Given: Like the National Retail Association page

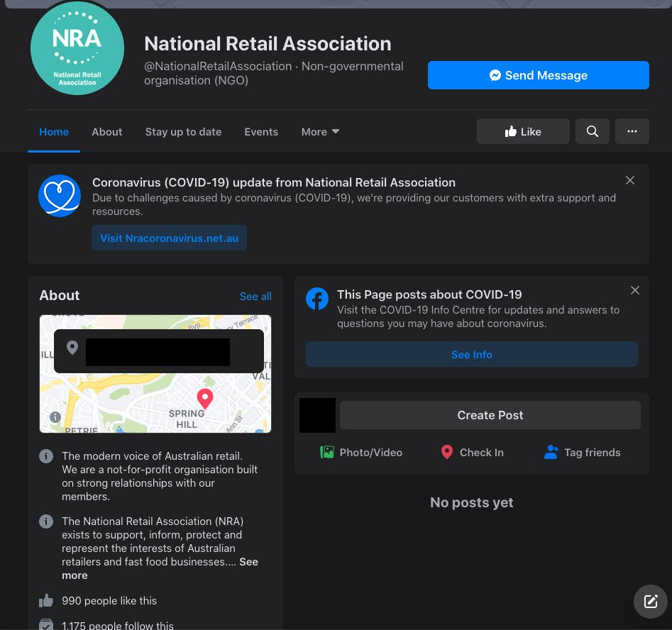Looking at the screenshot, I should 523,131.
